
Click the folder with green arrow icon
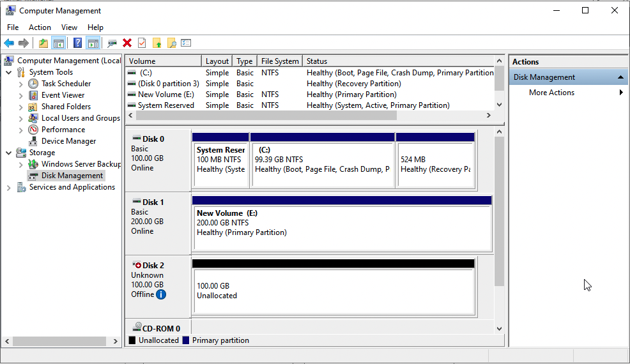pyautogui.click(x=157, y=43)
